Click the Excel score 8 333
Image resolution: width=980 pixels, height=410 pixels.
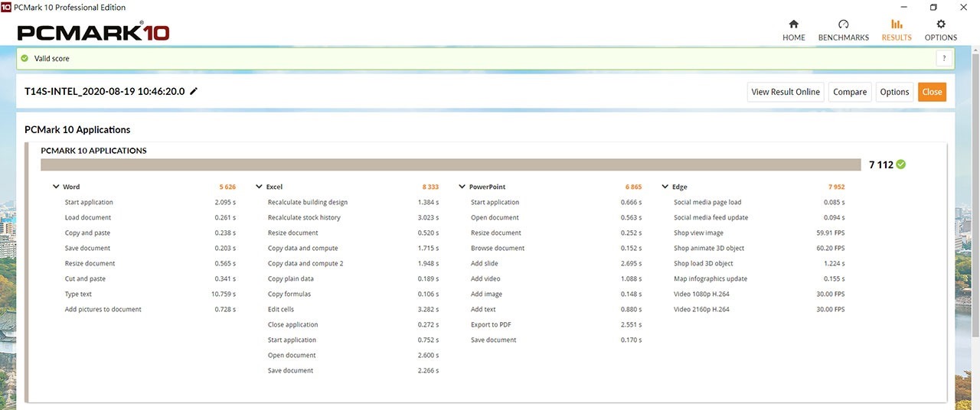click(430, 187)
